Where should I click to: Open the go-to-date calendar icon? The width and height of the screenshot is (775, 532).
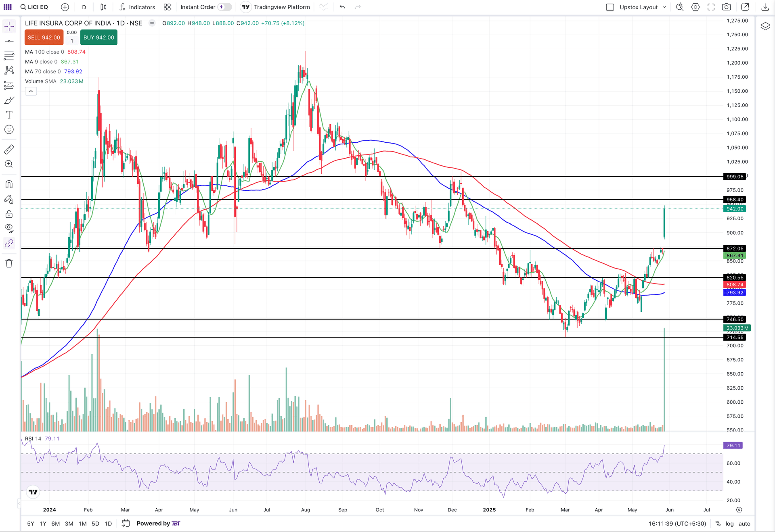pyautogui.click(x=126, y=523)
